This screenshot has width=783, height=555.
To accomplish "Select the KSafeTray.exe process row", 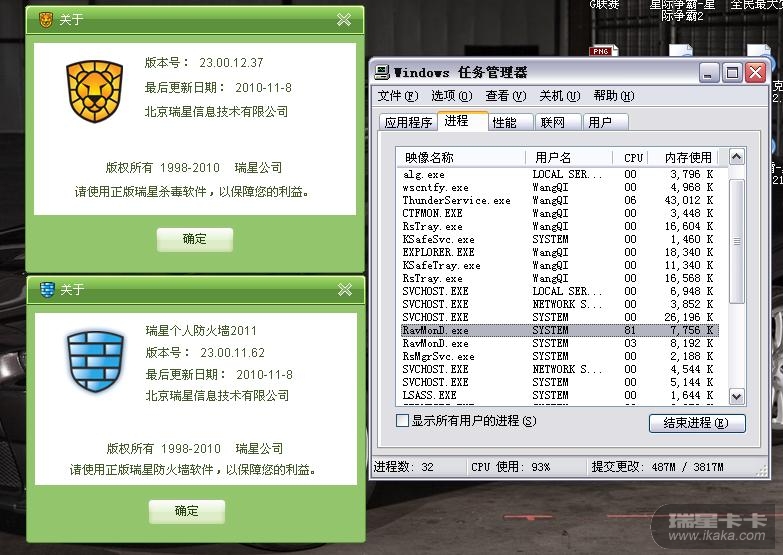I will pos(559,265).
